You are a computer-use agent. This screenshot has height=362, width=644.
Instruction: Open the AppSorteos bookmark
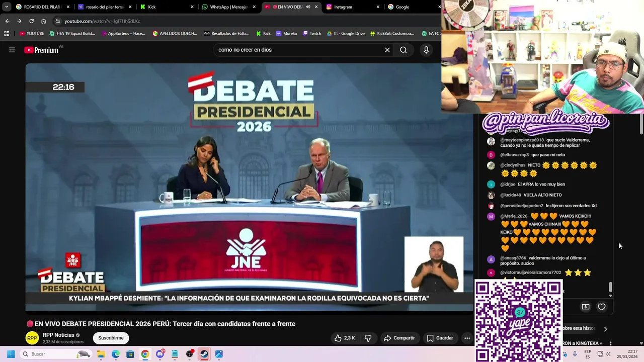123,33
